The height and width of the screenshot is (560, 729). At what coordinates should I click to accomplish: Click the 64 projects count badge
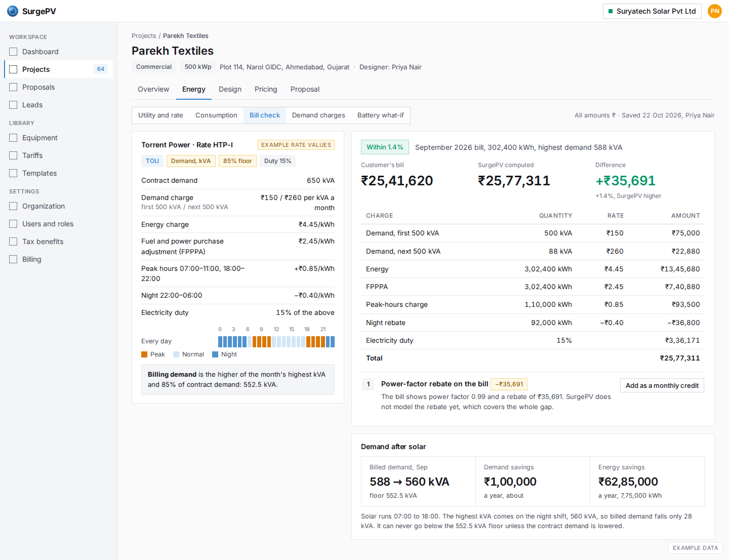(x=101, y=69)
